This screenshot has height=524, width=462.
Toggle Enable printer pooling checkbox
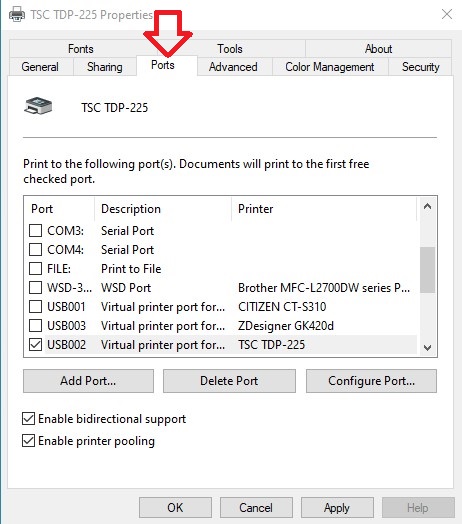tap(28, 441)
